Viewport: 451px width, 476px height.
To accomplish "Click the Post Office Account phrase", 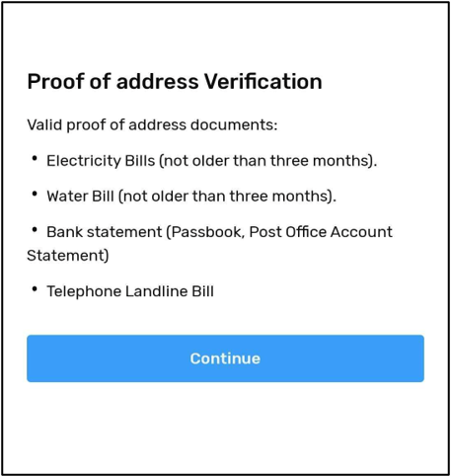I will [x=321, y=232].
